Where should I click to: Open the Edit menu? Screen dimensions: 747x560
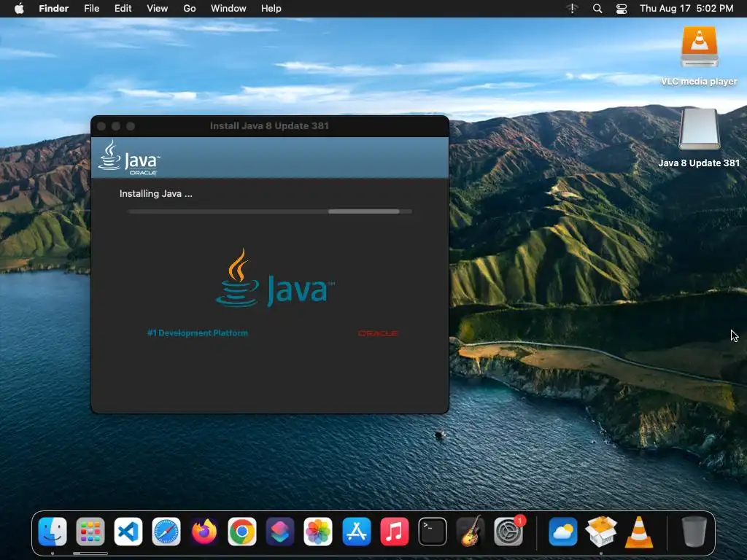(x=123, y=9)
